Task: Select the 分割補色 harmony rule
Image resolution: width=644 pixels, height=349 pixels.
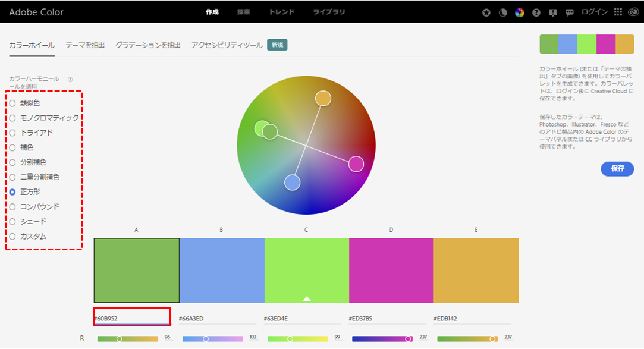Action: click(12, 162)
